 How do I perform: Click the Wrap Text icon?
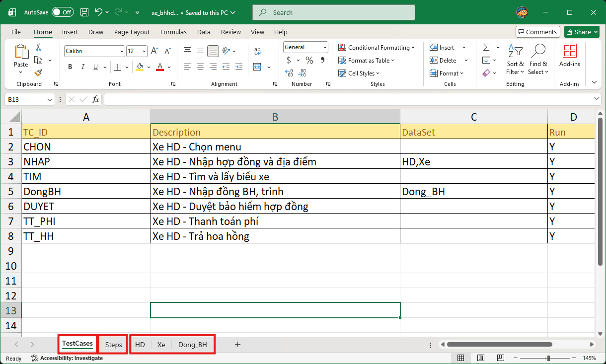tap(257, 51)
